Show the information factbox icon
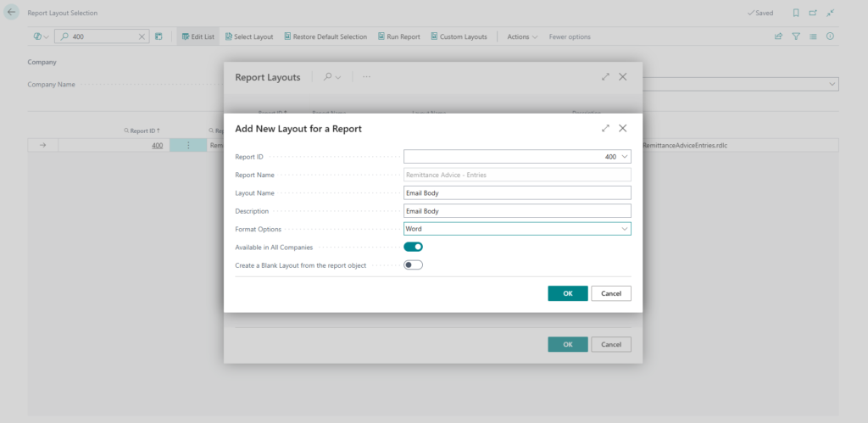The height and width of the screenshot is (423, 868). pyautogui.click(x=831, y=36)
